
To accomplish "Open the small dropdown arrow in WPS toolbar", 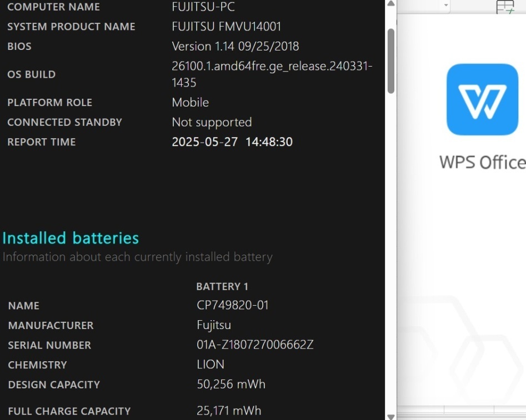I will pos(446,5).
